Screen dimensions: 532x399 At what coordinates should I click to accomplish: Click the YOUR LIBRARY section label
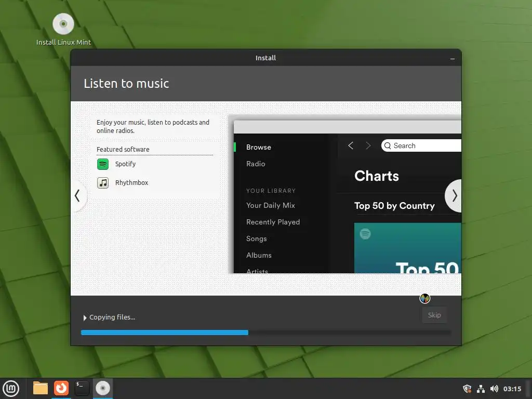(x=271, y=191)
